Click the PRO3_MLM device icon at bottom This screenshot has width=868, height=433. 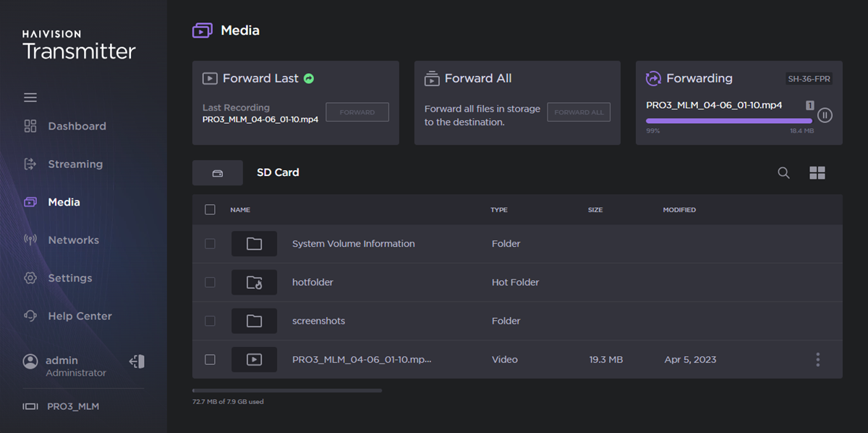point(30,406)
